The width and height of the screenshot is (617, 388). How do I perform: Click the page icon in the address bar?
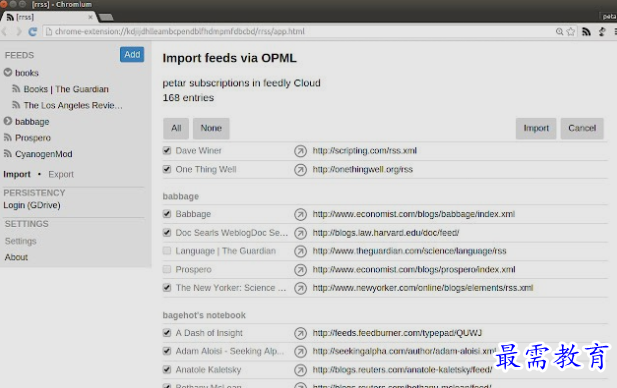pos(49,31)
